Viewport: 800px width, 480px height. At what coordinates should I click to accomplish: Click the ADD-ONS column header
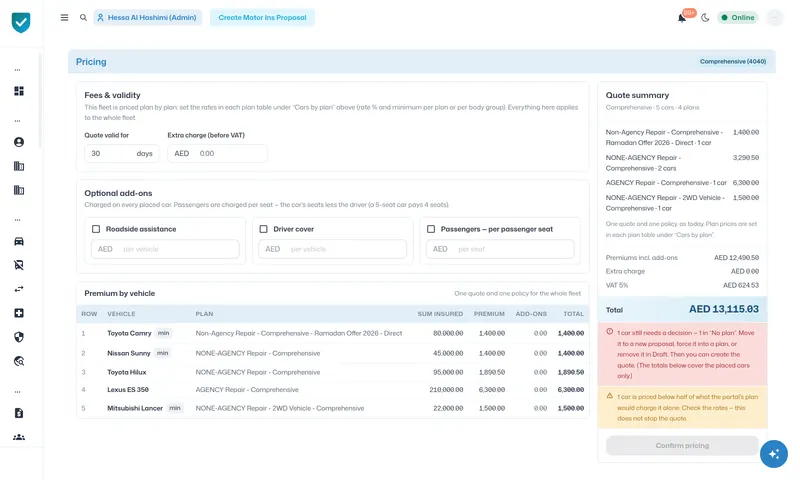point(531,314)
